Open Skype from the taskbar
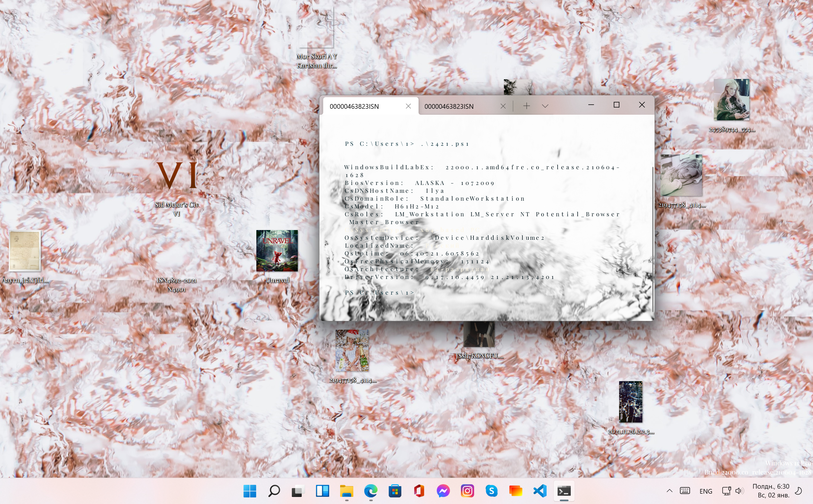The height and width of the screenshot is (504, 813). [491, 491]
